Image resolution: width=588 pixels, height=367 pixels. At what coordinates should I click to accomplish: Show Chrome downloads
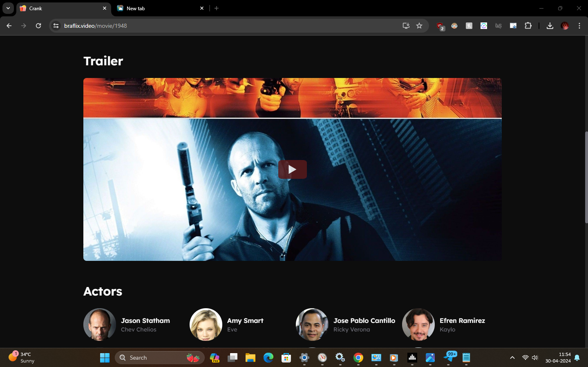pos(550,26)
